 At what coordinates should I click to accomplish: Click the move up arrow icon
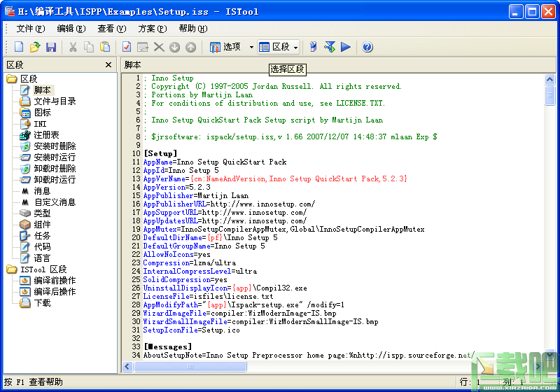coord(191,47)
